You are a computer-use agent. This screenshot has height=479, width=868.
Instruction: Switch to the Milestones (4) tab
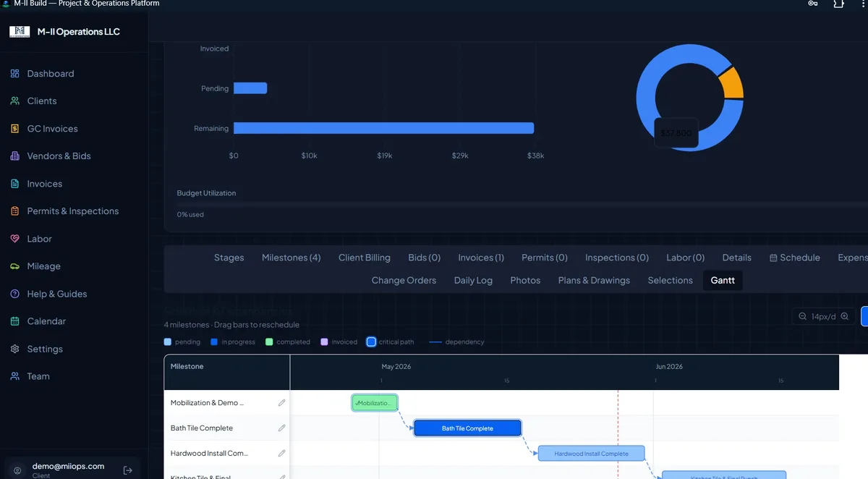291,258
